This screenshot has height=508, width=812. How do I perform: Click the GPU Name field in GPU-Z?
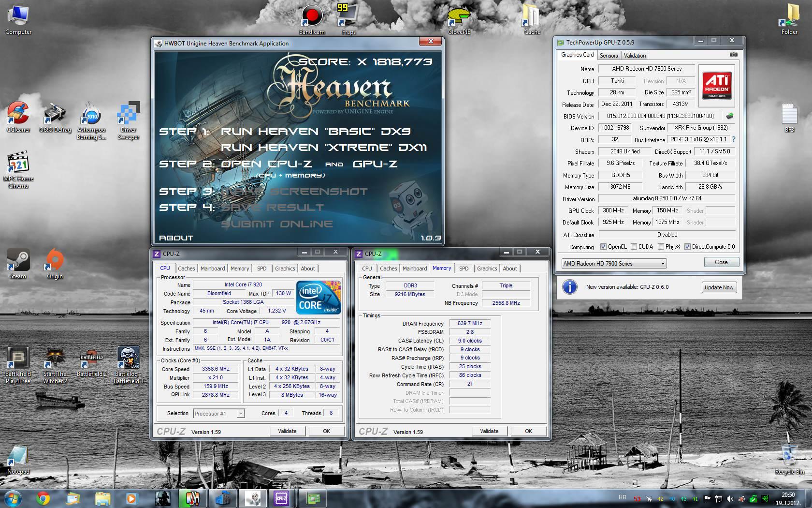(647, 69)
